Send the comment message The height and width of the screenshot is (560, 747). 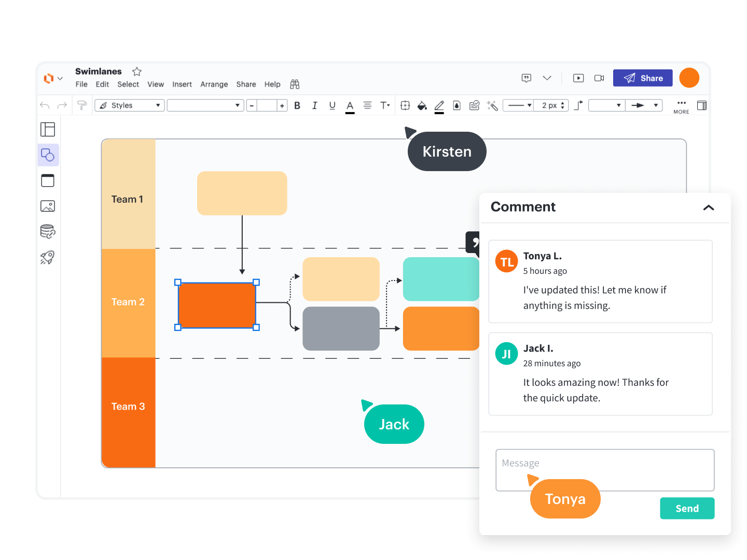(687, 508)
